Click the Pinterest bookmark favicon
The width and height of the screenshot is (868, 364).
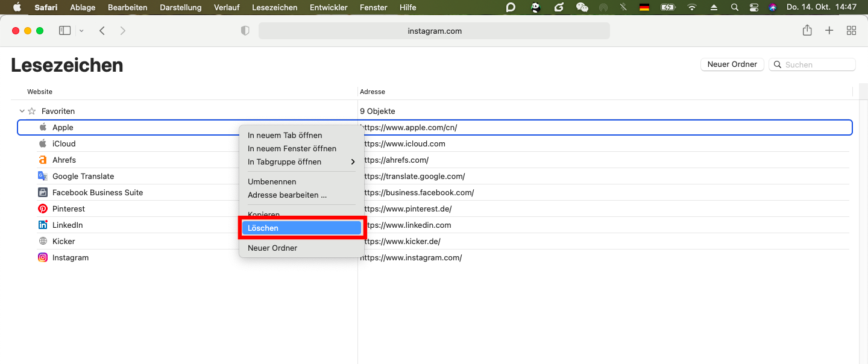(x=43, y=209)
